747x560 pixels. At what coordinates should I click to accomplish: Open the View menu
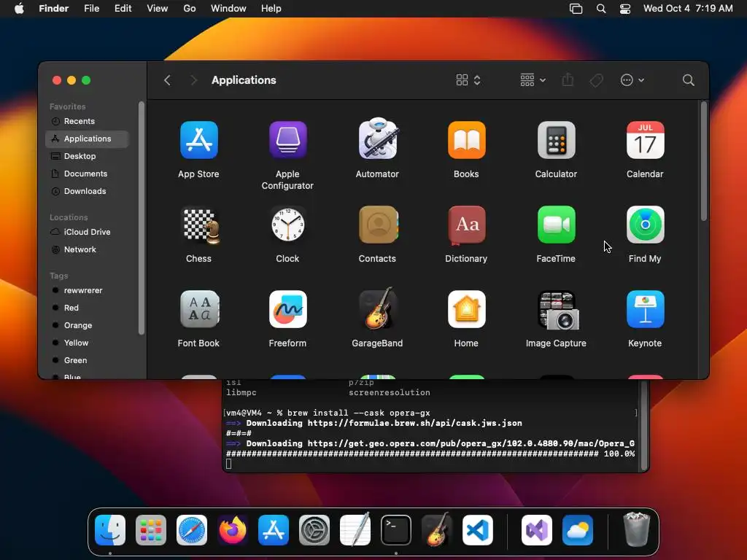[158, 9]
